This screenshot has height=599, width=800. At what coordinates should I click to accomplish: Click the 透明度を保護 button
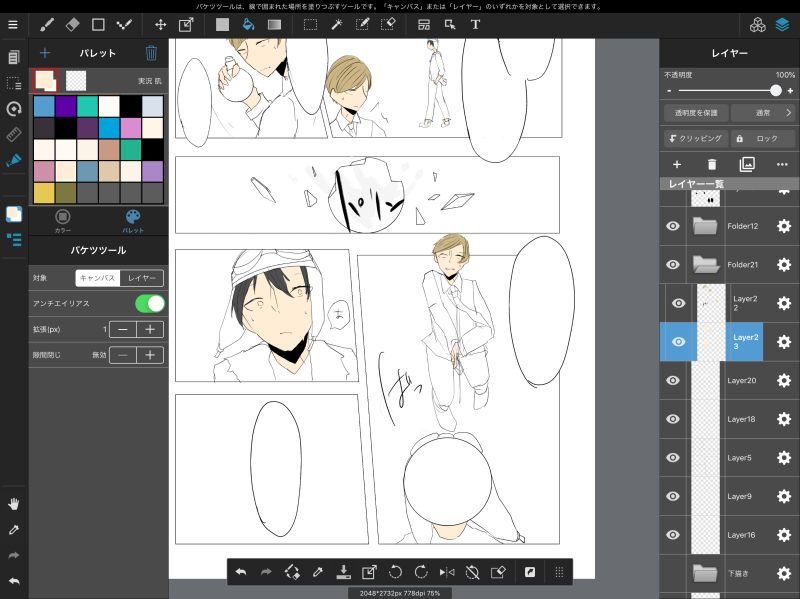pos(696,113)
